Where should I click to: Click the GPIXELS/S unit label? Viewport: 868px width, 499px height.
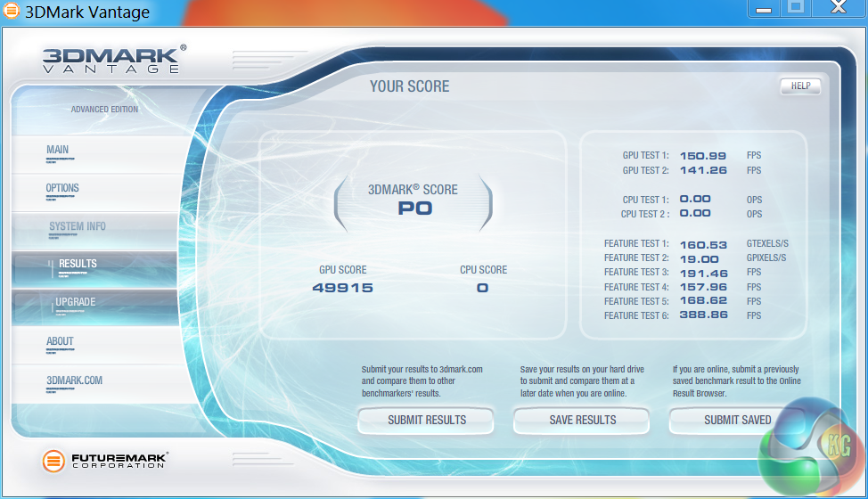(766, 258)
